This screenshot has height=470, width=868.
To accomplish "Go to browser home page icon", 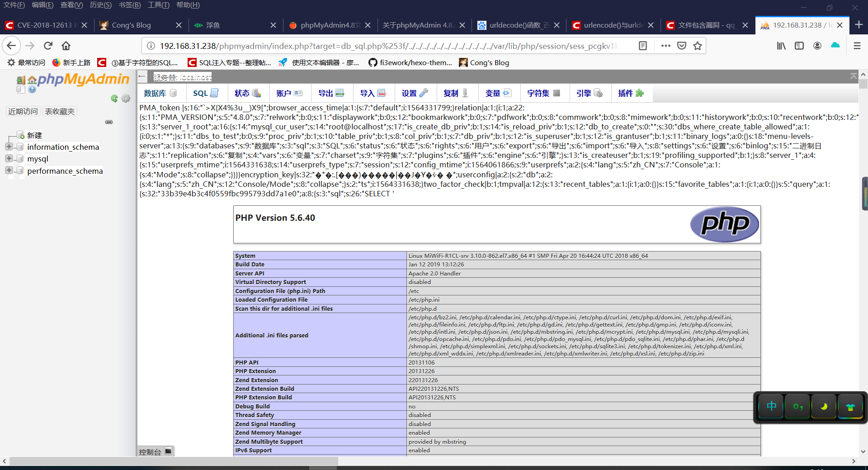I will point(66,46).
